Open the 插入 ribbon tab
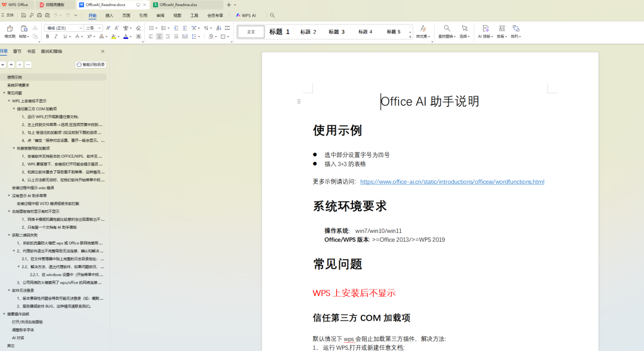The width and height of the screenshot is (644, 351). click(109, 16)
